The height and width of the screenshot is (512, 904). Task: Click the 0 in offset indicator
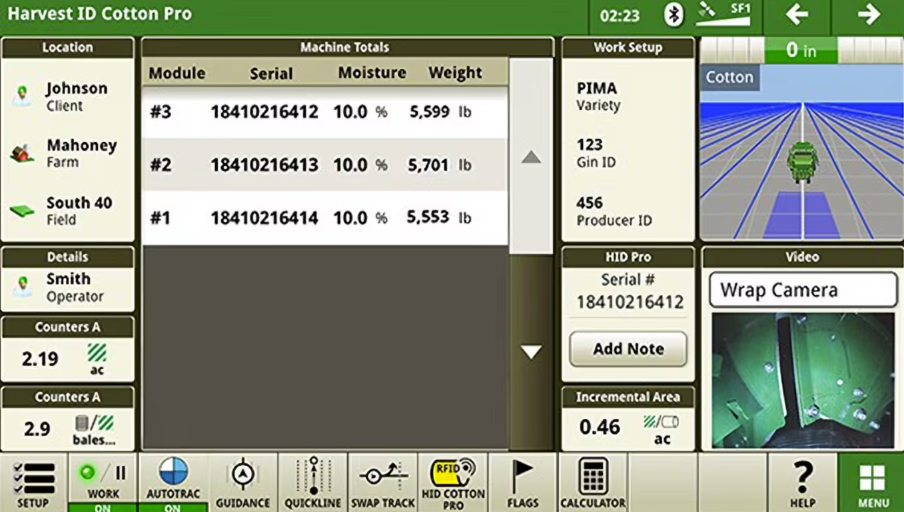point(801,51)
